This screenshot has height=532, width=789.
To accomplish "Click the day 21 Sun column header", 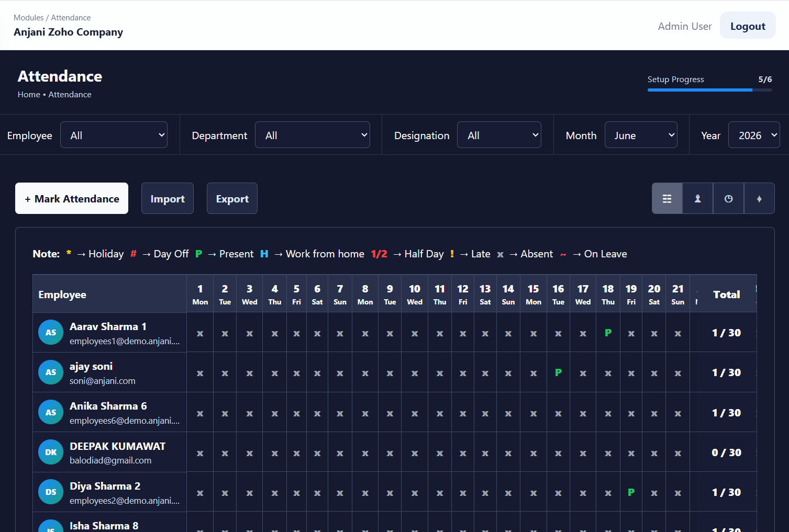I will point(677,295).
